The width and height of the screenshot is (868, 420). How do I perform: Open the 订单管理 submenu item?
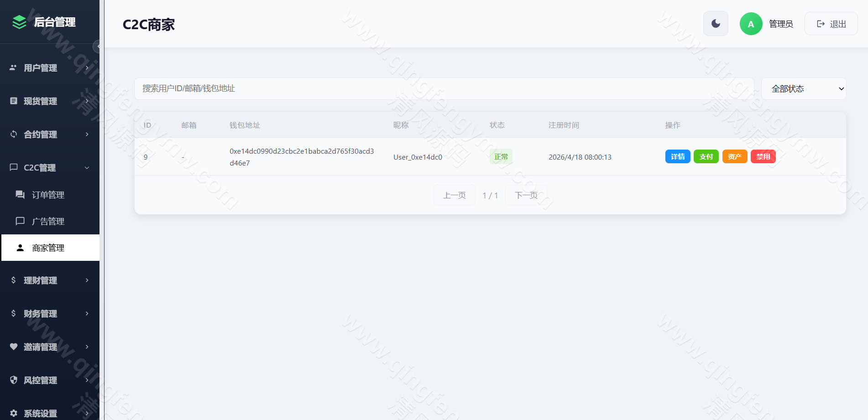(x=50, y=195)
